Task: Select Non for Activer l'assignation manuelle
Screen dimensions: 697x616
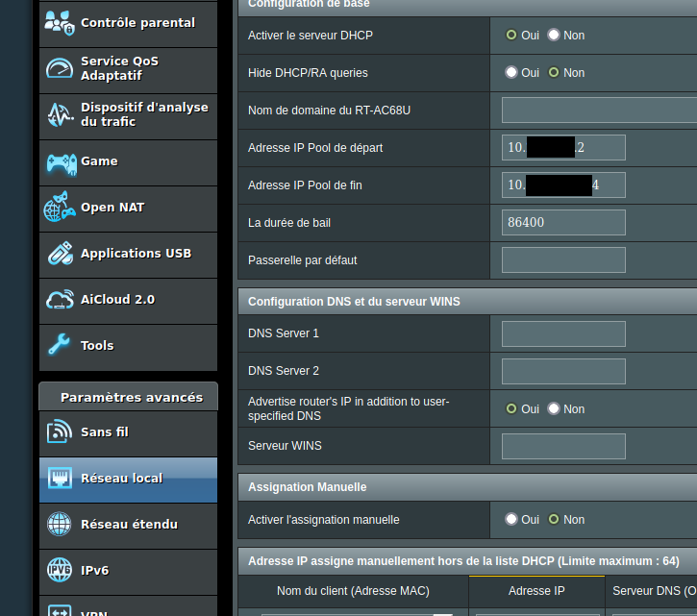Action: click(554, 519)
